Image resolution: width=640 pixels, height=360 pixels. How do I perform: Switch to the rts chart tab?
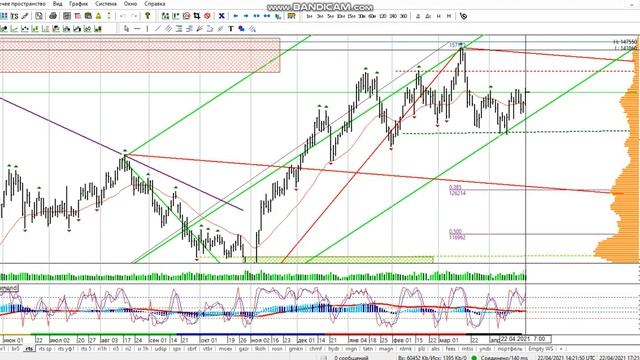[29, 349]
